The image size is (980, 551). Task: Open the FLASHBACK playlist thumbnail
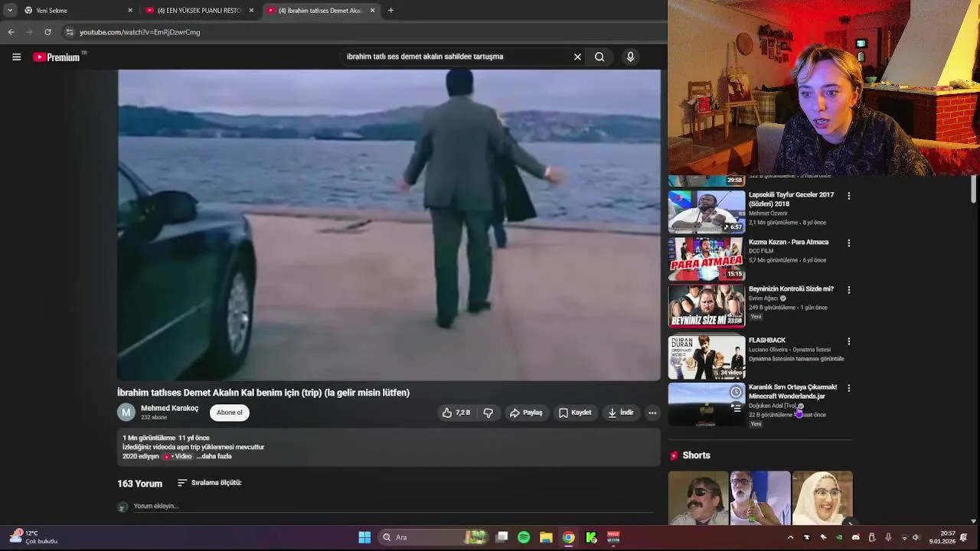click(706, 357)
